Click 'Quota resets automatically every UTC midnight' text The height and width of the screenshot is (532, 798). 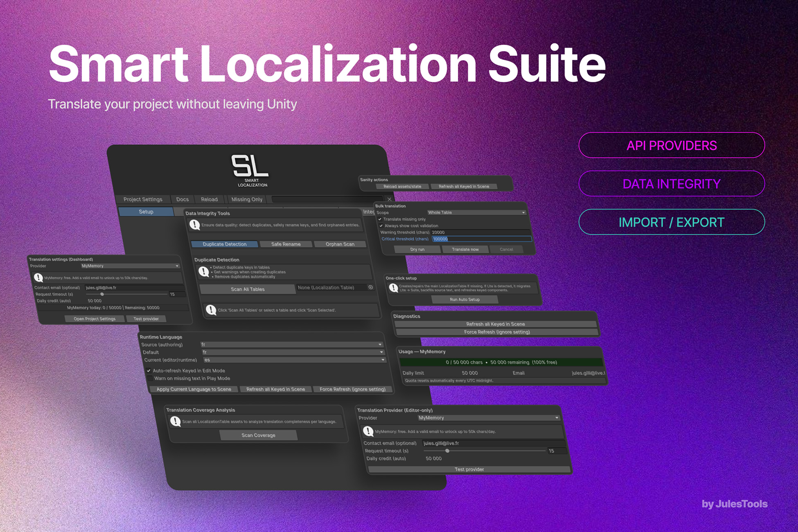click(x=449, y=381)
